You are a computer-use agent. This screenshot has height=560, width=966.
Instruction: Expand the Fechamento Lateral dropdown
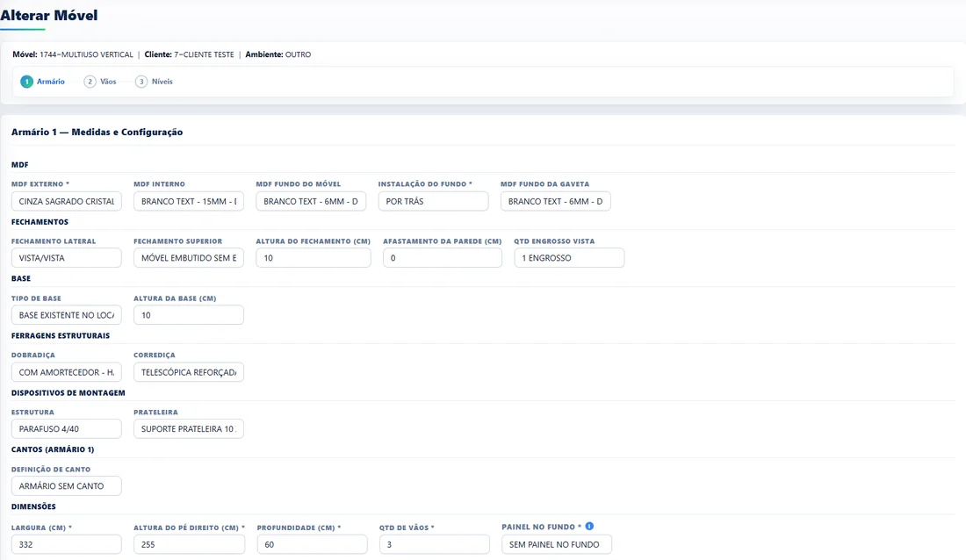coord(67,258)
